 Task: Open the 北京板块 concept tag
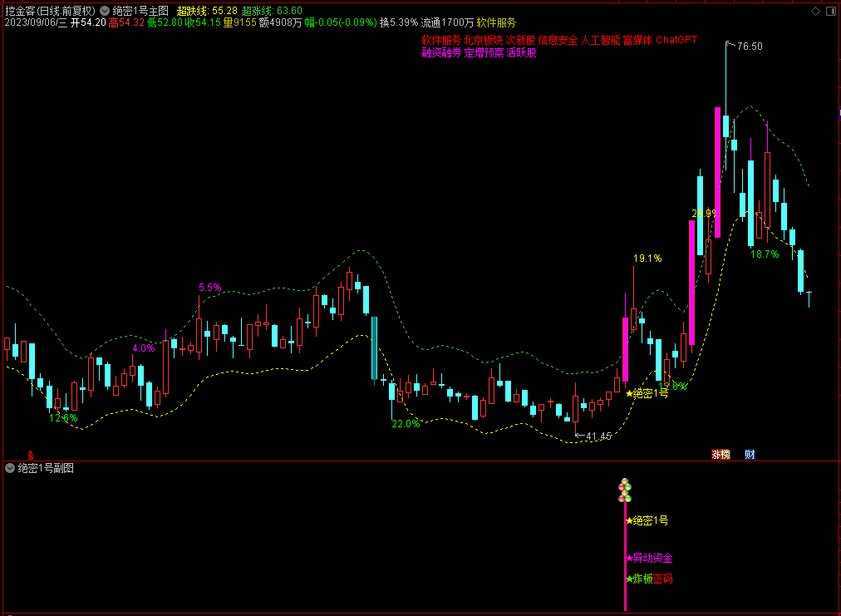(484, 40)
